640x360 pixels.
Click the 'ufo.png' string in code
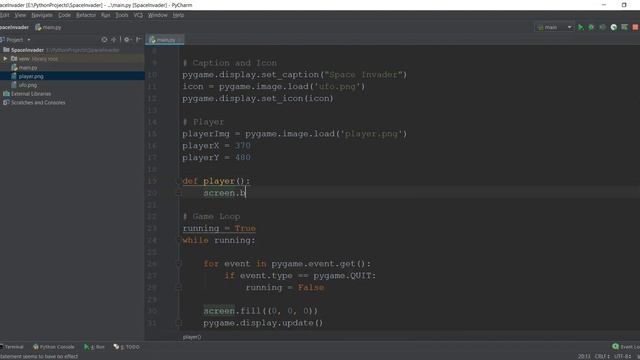tap(337, 87)
